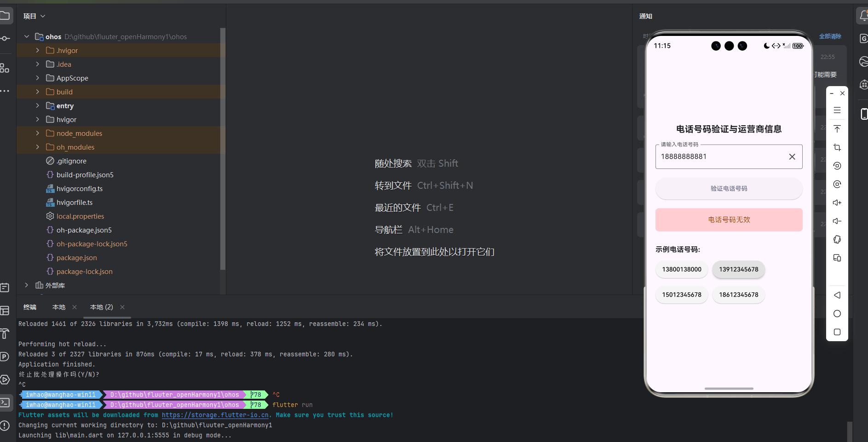
Task: Tap example number 15012345678
Action: tap(682, 295)
